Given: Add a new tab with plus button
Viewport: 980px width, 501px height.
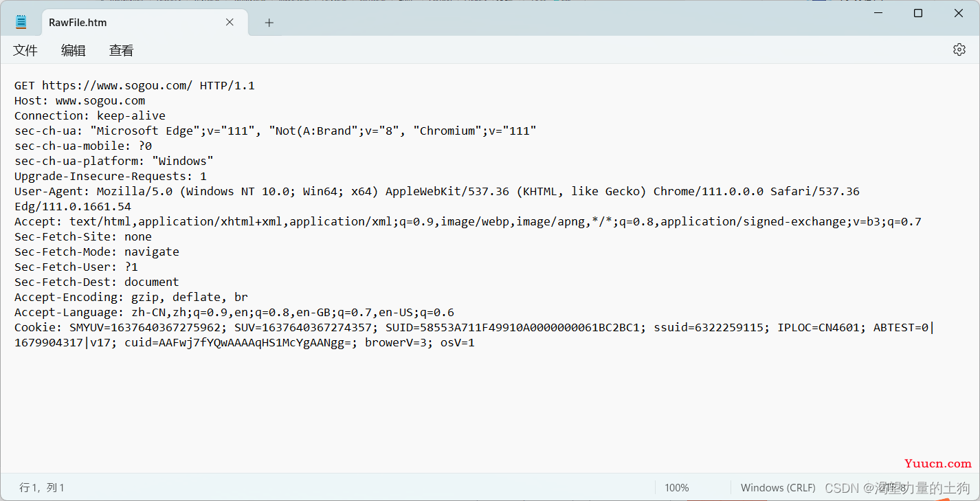Looking at the screenshot, I should tap(269, 23).
